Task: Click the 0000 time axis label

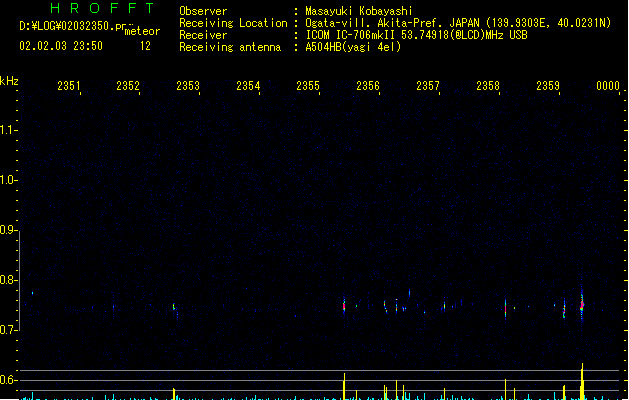Action: (x=608, y=86)
